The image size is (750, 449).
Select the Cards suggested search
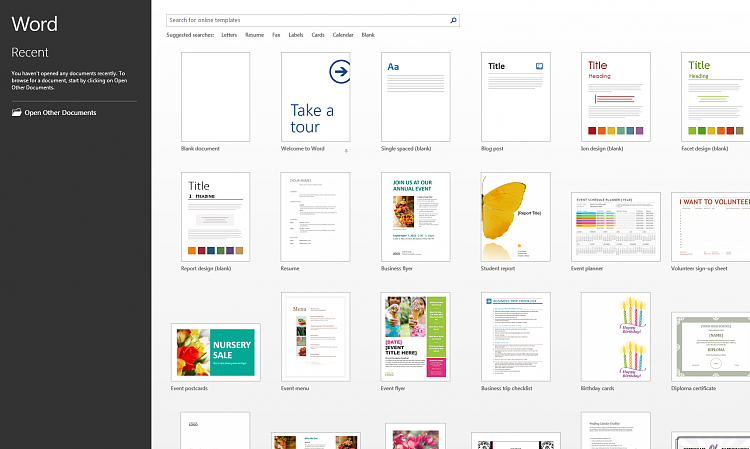(318, 35)
